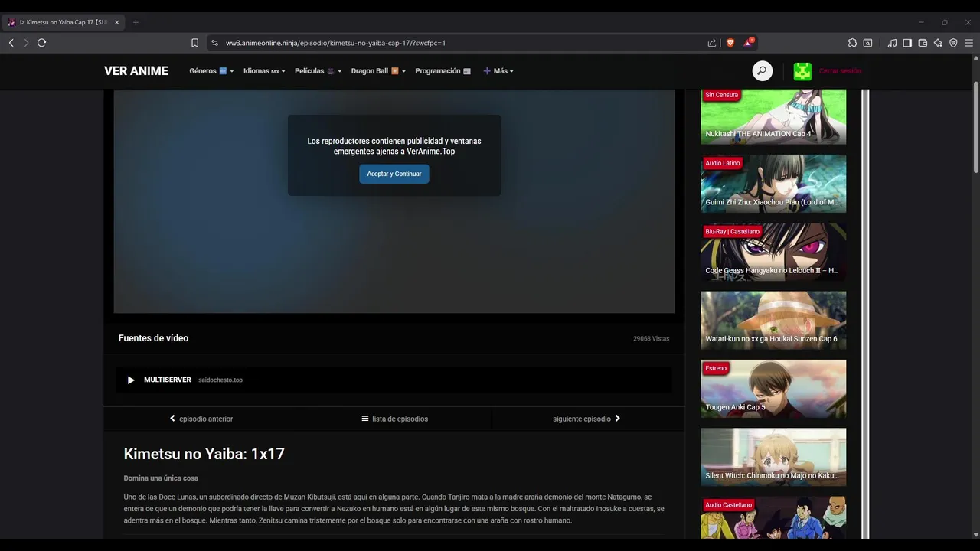Open Brave Rewards triangle icon
This screenshot has height=551, width=980.
pyautogui.click(x=748, y=42)
